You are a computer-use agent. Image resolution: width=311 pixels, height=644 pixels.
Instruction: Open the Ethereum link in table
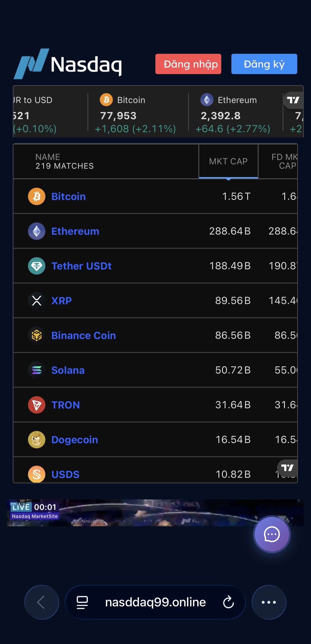[x=75, y=231]
